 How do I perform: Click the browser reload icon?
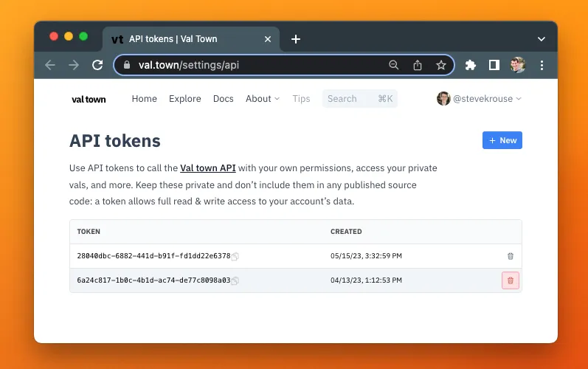(97, 65)
